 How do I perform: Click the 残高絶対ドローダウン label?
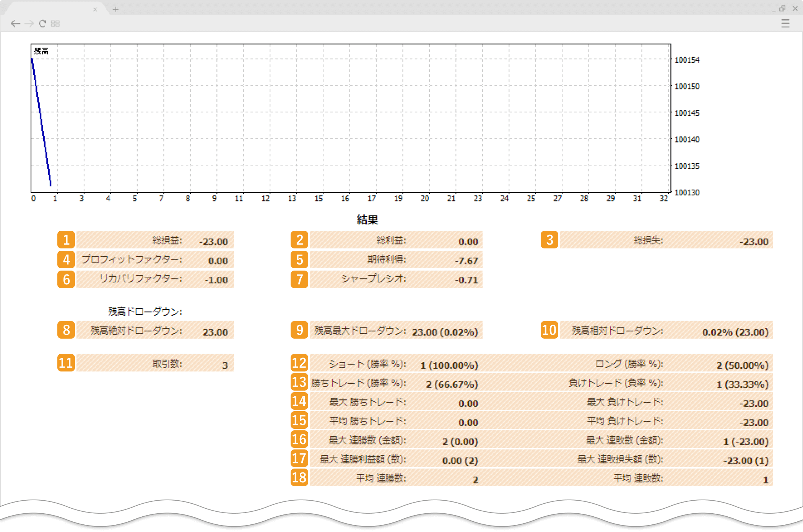[x=136, y=331]
